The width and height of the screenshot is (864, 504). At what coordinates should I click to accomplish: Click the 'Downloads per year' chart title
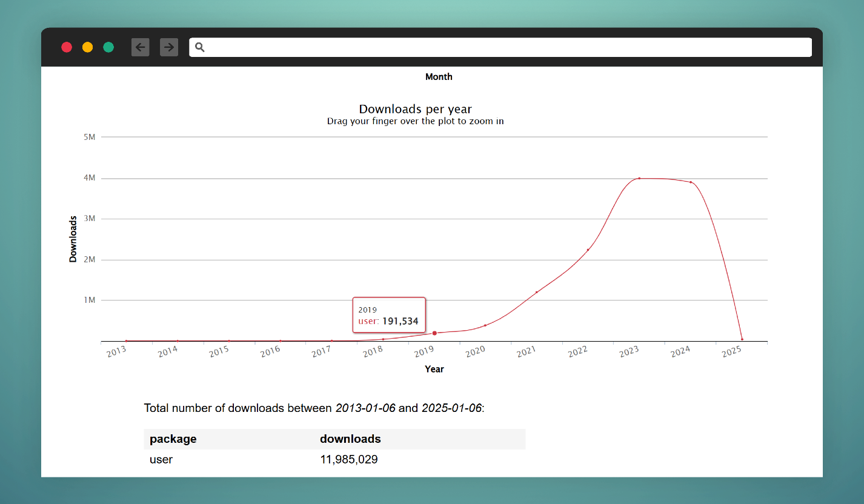[415, 109]
